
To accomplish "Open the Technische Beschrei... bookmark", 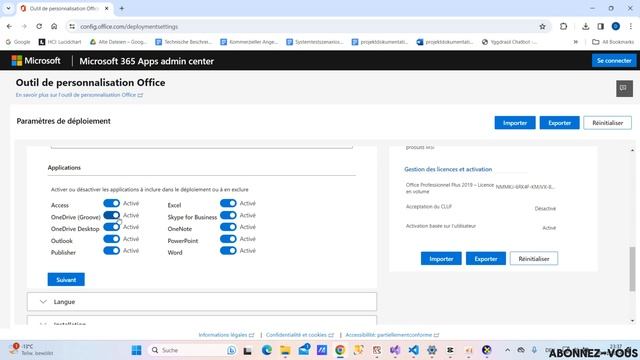I will coord(183,42).
